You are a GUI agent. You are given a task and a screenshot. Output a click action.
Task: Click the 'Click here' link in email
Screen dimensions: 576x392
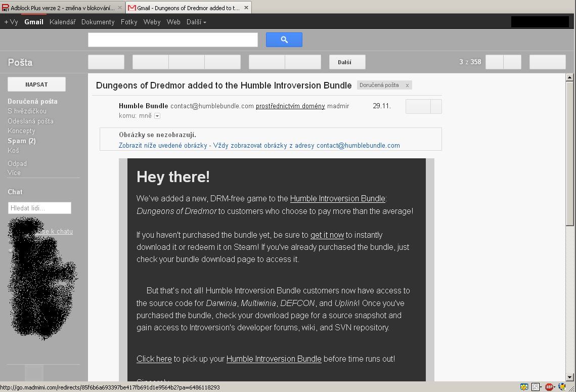(154, 359)
